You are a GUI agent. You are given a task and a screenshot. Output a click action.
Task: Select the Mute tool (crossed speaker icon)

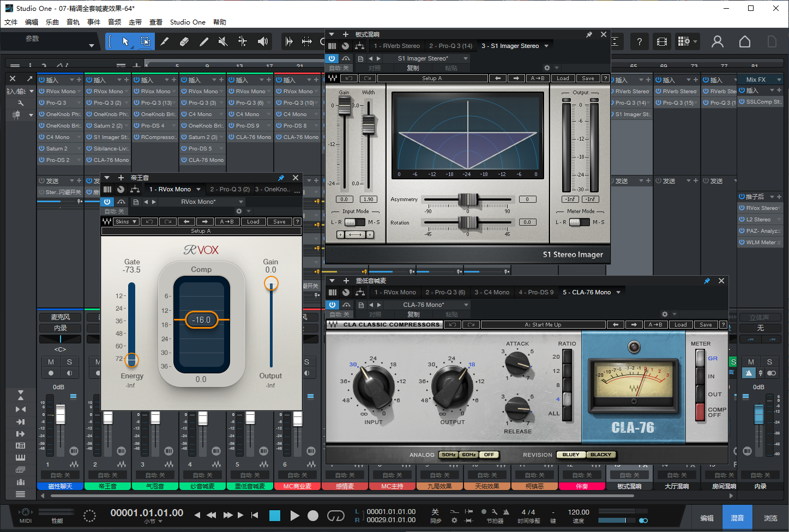222,41
